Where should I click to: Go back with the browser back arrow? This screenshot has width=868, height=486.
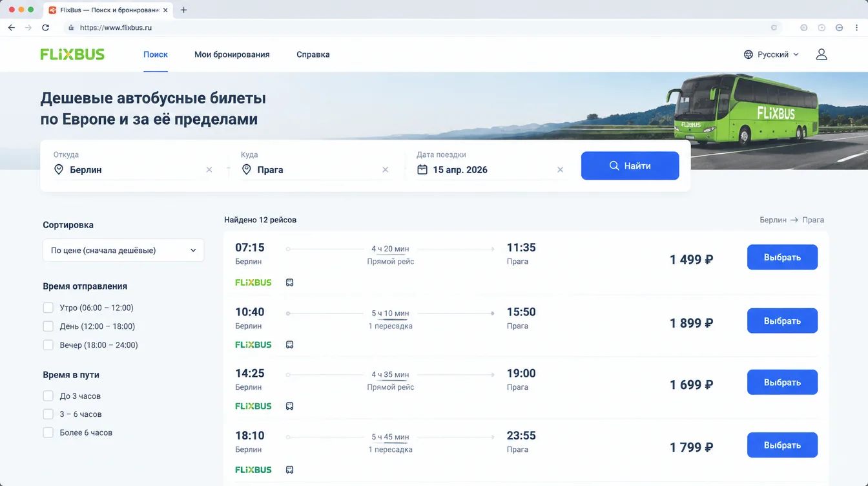(12, 28)
